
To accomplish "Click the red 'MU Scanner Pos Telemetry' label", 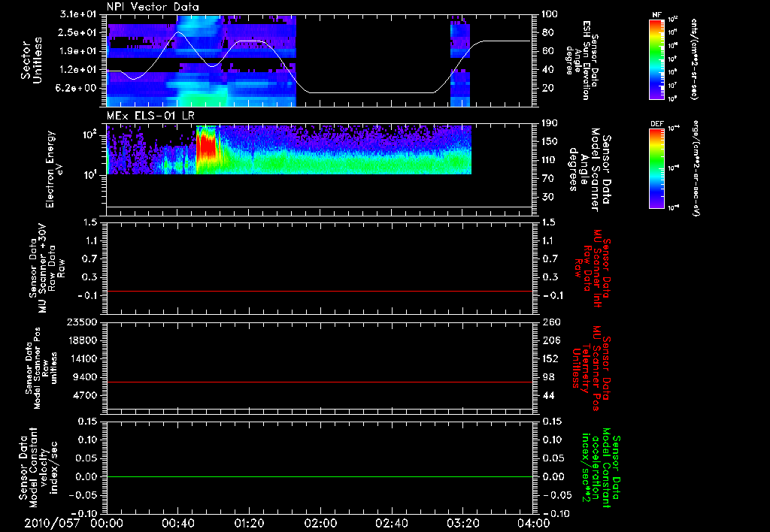I will (590, 368).
